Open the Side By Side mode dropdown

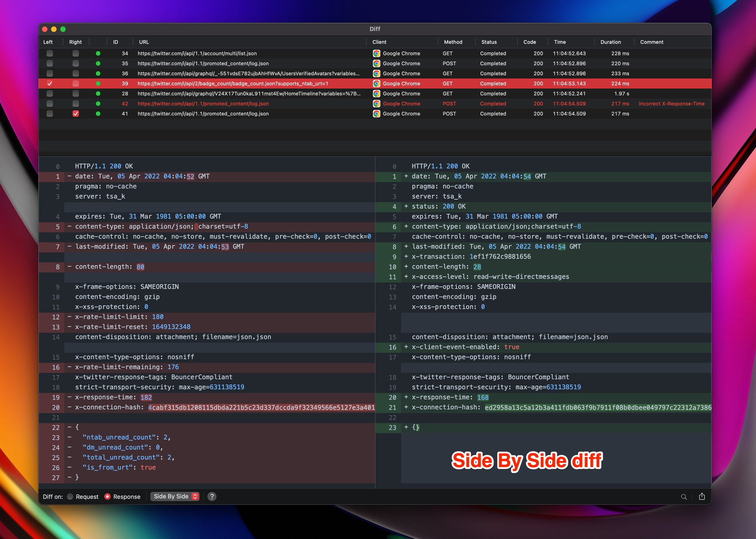point(175,497)
